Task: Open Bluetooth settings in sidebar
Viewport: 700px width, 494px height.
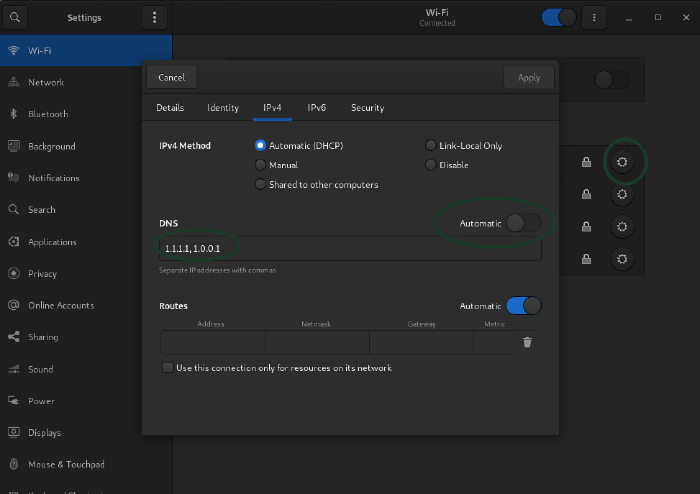Action: (48, 114)
